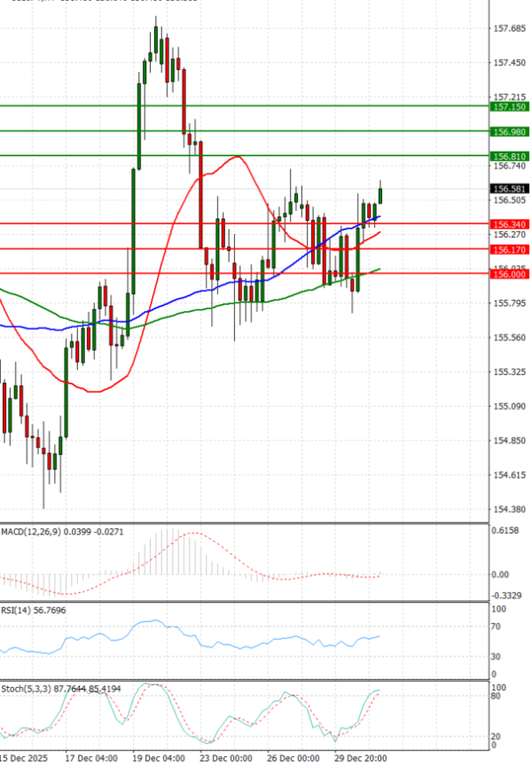The image size is (532, 765).
Task: Click the 0.6158 value on MACD scale
Action: (x=505, y=530)
